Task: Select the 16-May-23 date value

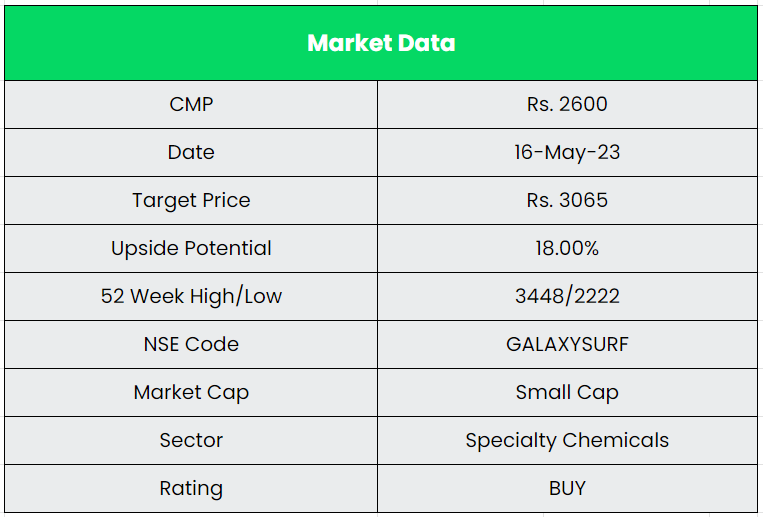Action: coord(567,152)
